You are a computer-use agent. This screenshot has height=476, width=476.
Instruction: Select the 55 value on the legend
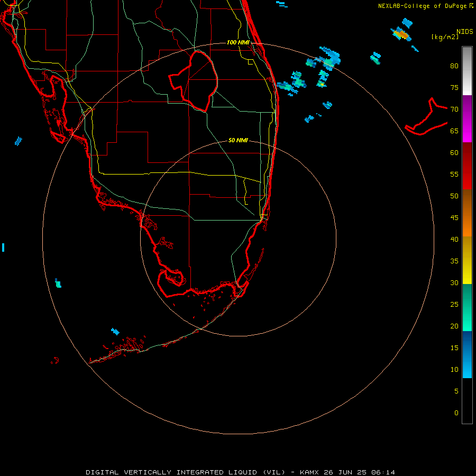click(454, 174)
